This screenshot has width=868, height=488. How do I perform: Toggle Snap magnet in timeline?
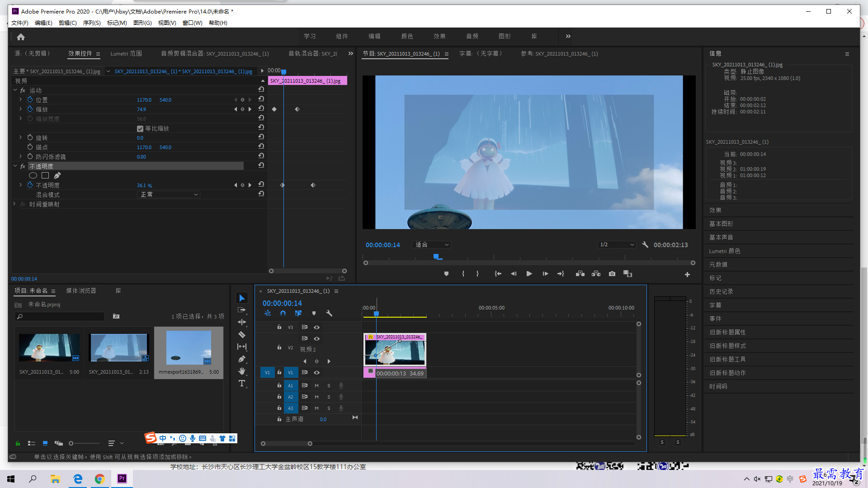pos(283,313)
